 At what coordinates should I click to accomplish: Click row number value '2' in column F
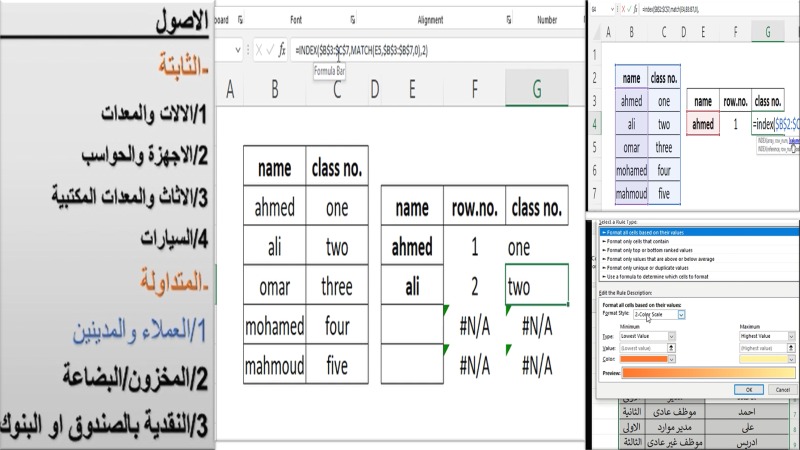(474, 286)
